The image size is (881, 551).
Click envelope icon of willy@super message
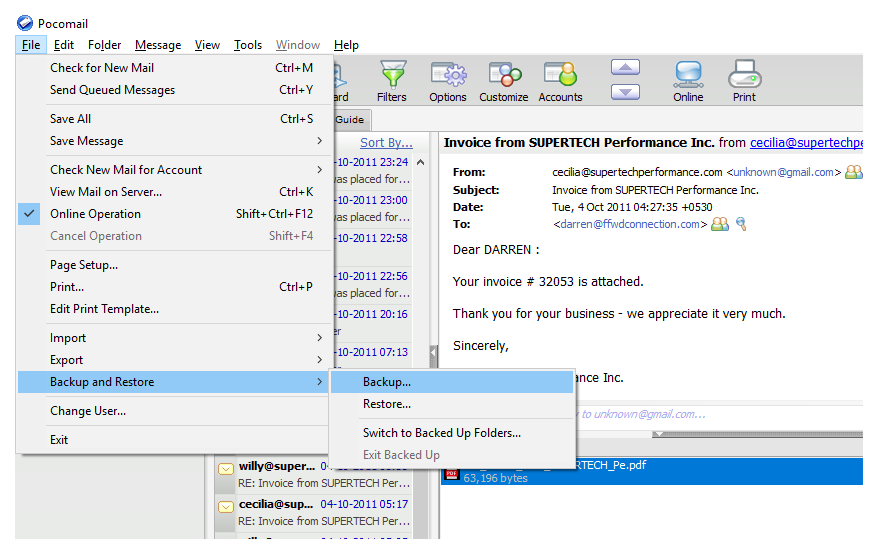(226, 468)
